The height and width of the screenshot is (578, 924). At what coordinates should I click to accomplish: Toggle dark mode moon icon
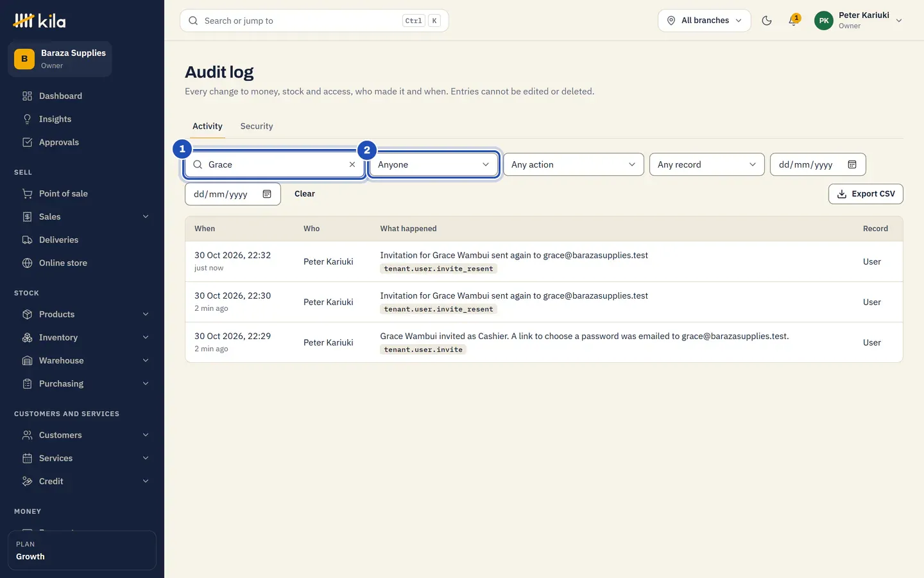point(767,21)
